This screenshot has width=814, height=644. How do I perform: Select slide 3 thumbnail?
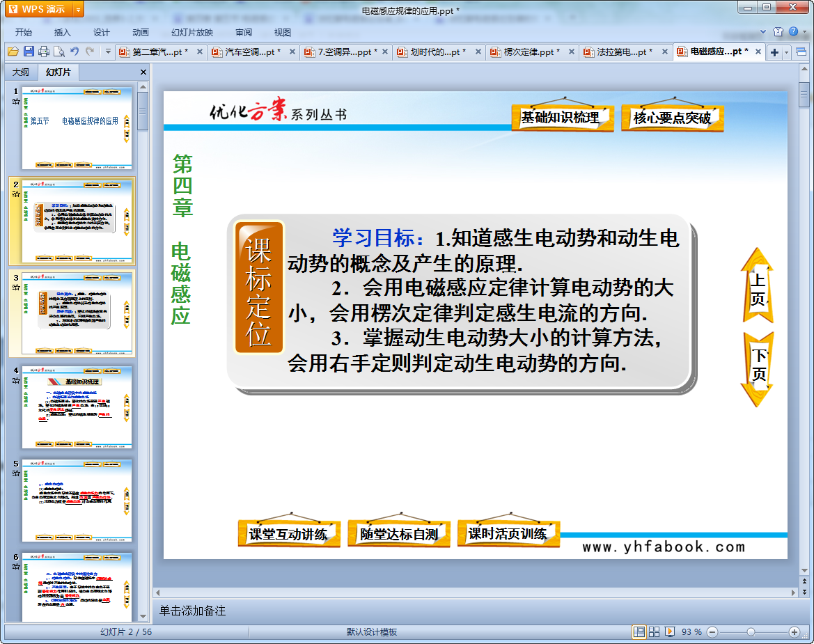click(x=77, y=314)
